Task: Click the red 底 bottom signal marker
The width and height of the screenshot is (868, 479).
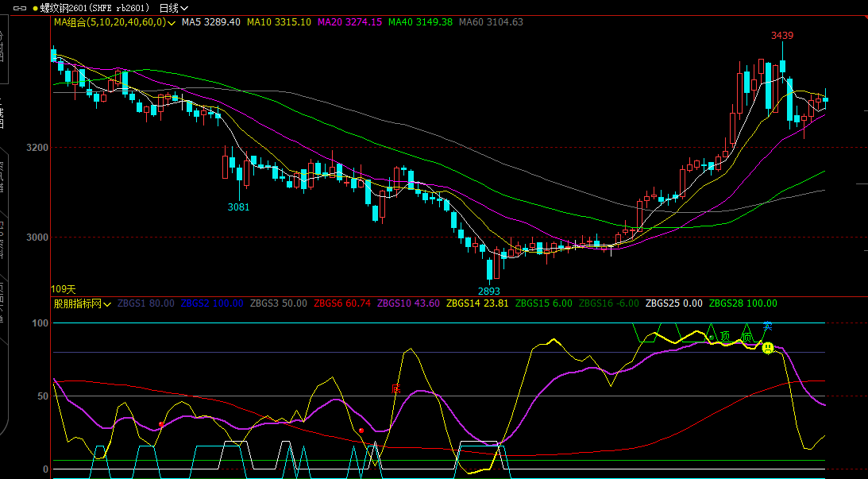Action: click(395, 388)
